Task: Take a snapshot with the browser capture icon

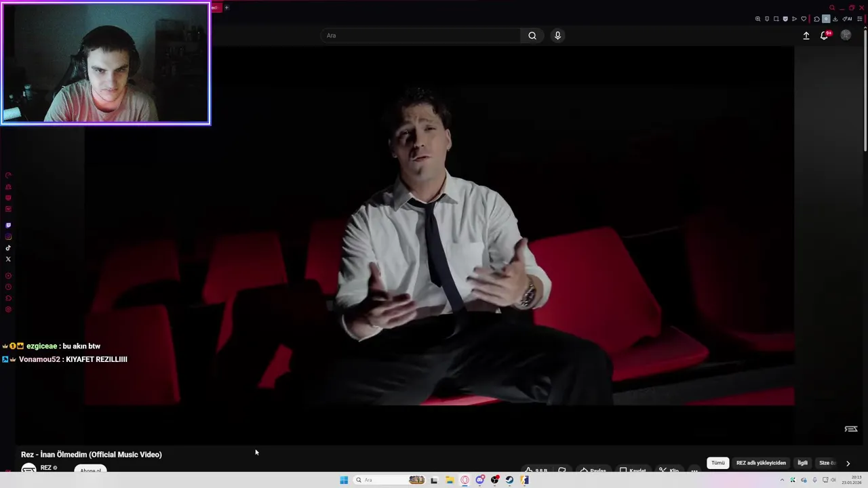Action: (x=776, y=19)
